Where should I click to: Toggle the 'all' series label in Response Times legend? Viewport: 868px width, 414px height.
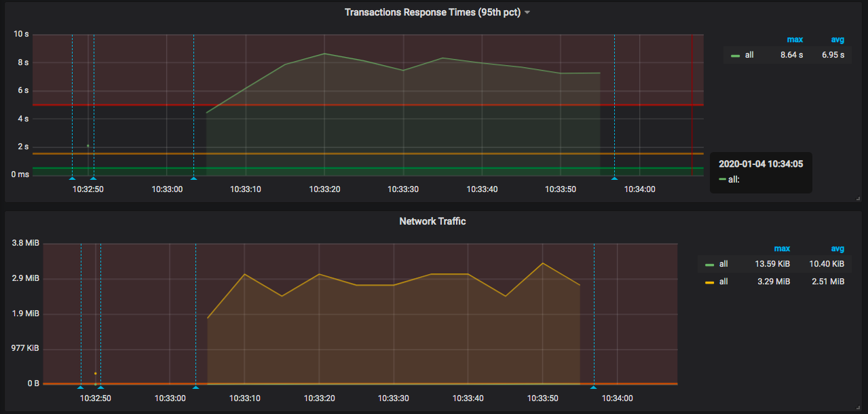point(749,55)
